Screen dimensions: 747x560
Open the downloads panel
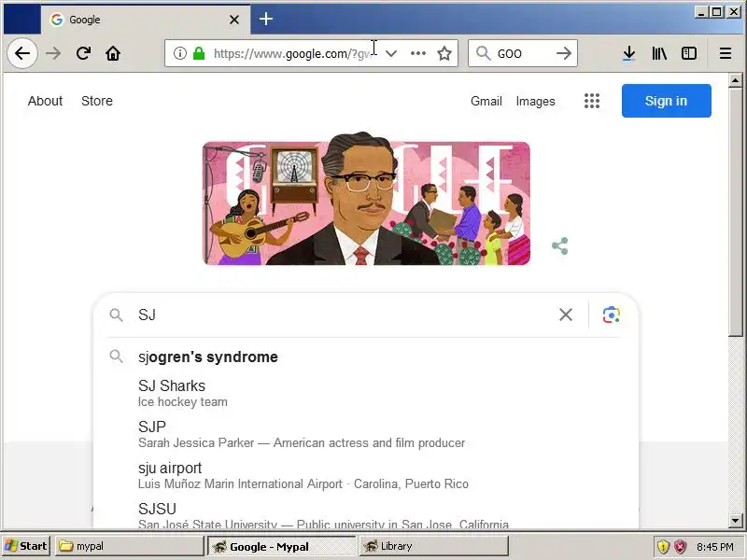pos(628,53)
